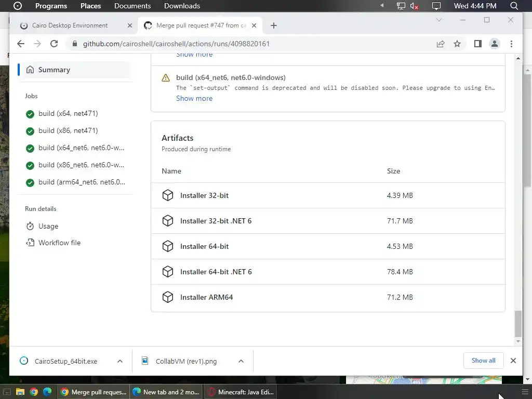
Task: Expand options for CairoSetup_64bit.exe download
Action: (x=120, y=361)
